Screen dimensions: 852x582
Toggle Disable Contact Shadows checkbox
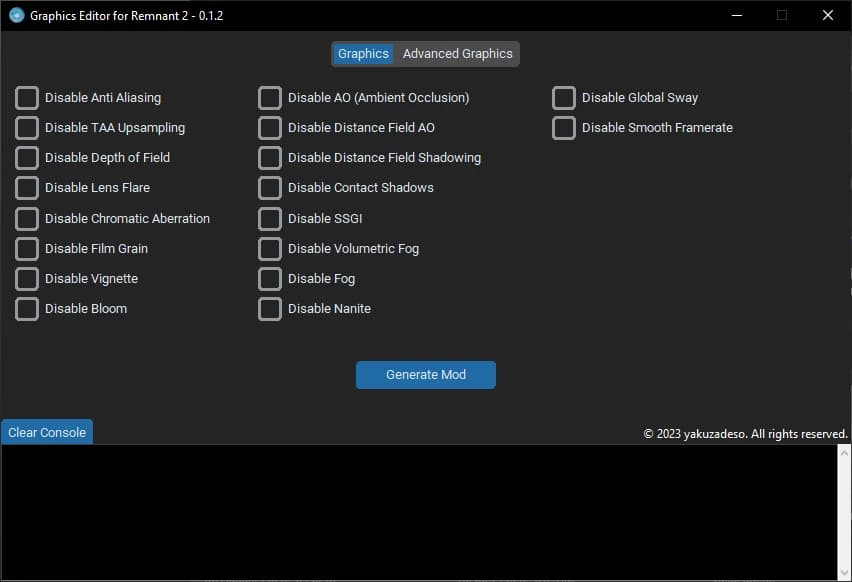click(270, 187)
